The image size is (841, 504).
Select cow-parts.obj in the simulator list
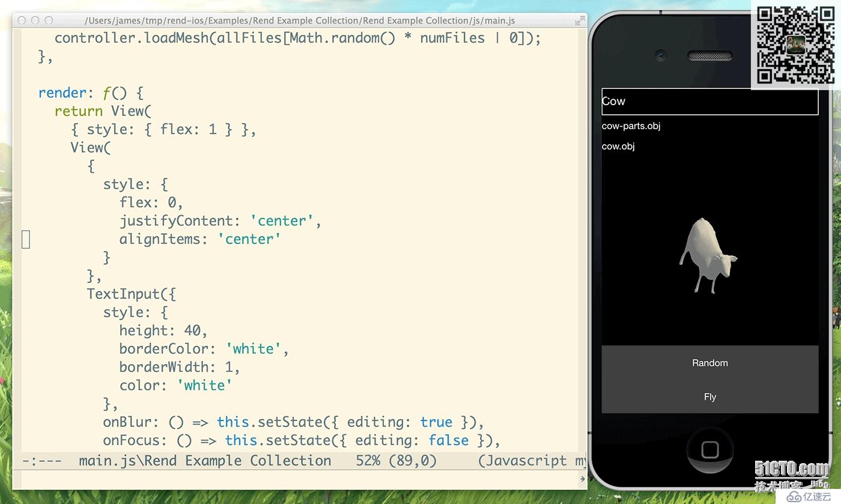[631, 126]
